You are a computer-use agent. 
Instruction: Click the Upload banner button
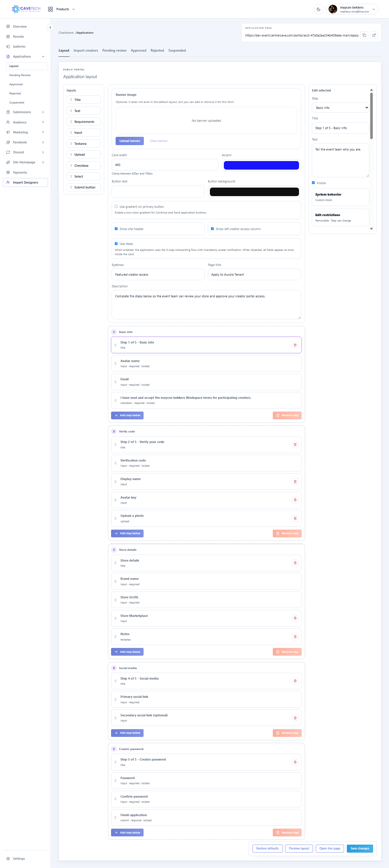click(130, 141)
